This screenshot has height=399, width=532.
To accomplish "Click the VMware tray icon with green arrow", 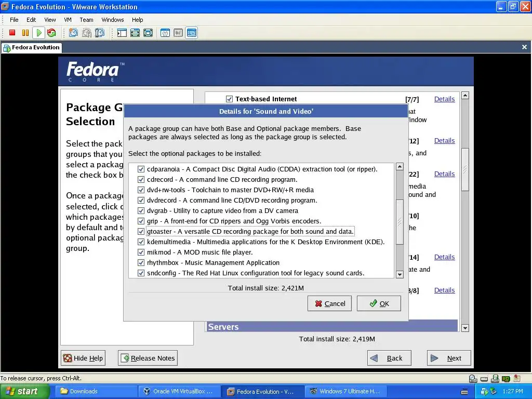I will tap(485, 392).
